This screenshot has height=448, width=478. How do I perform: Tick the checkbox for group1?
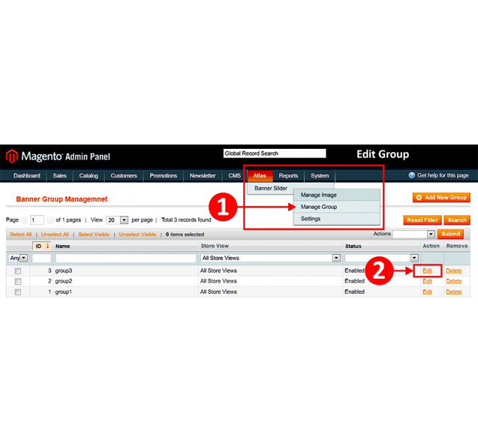click(18, 292)
